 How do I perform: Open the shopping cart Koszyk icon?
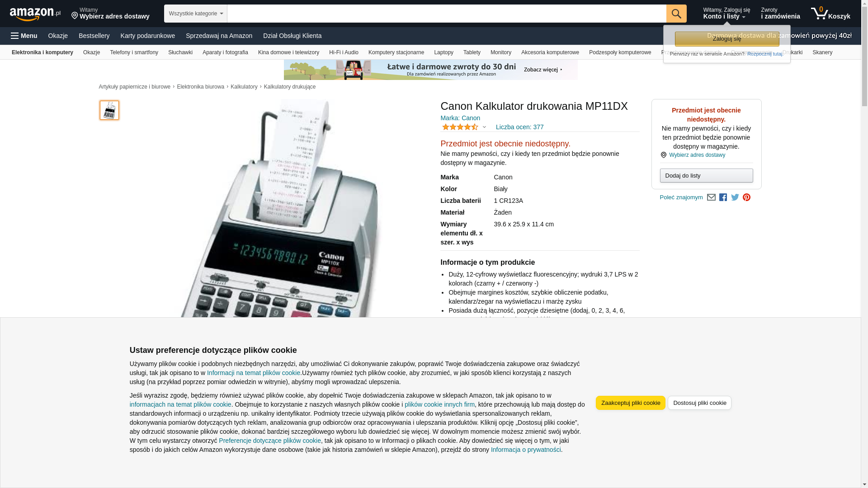click(830, 14)
